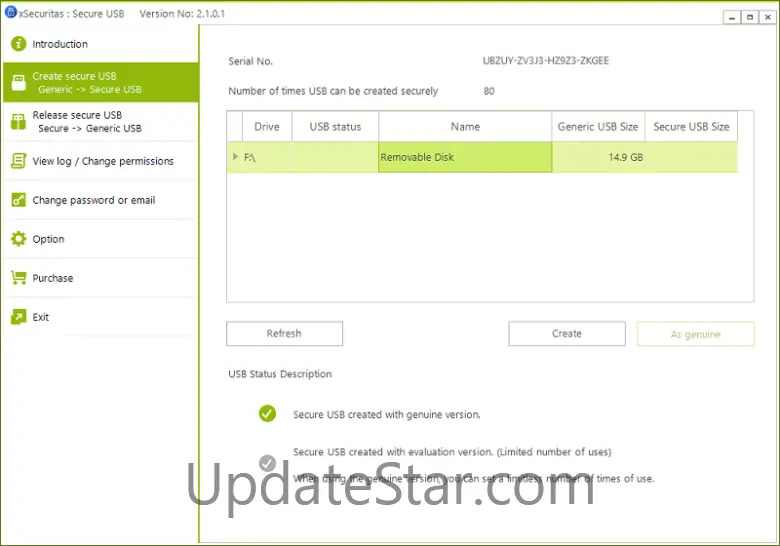Click the USB Status Description heading
The width and height of the screenshot is (780, 546).
[280, 374]
